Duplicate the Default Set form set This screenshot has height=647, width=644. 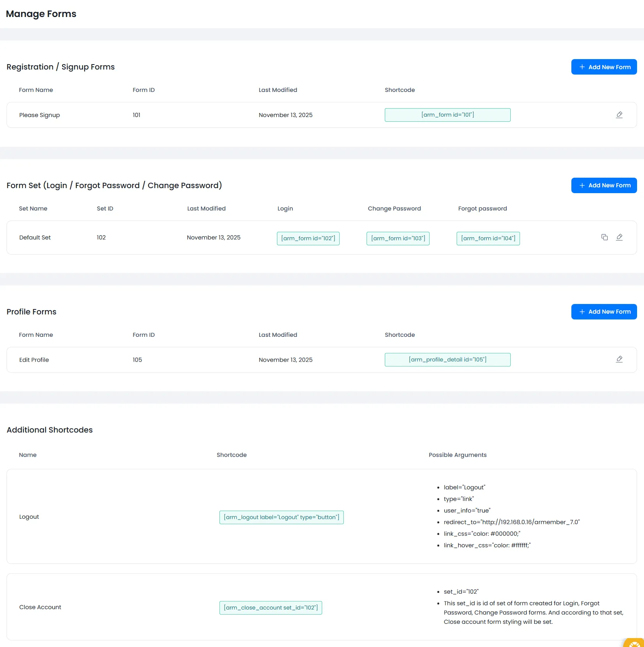(605, 237)
